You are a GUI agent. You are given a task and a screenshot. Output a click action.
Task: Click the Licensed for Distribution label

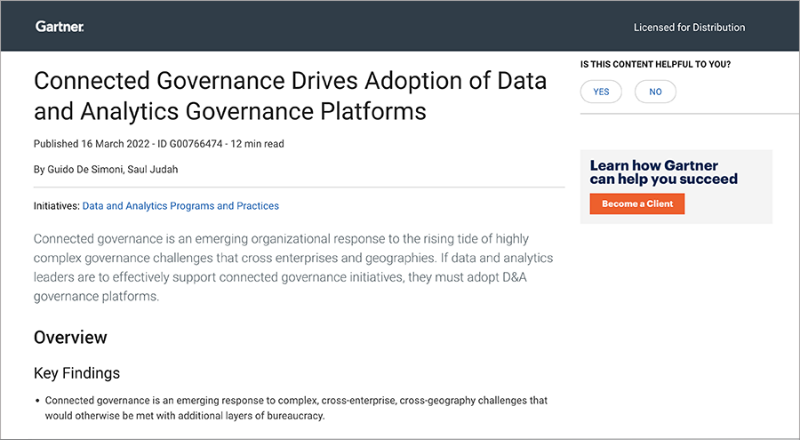[x=689, y=28]
